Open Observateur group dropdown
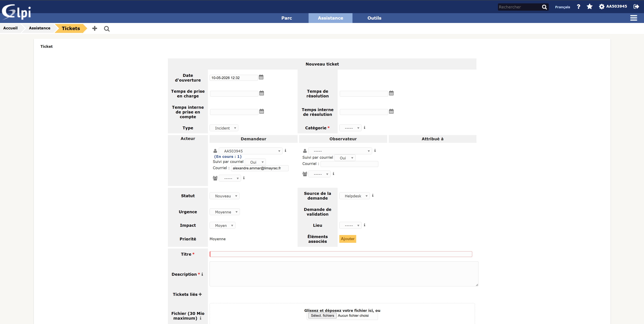Image resolution: width=644 pixels, height=324 pixels. (x=319, y=174)
